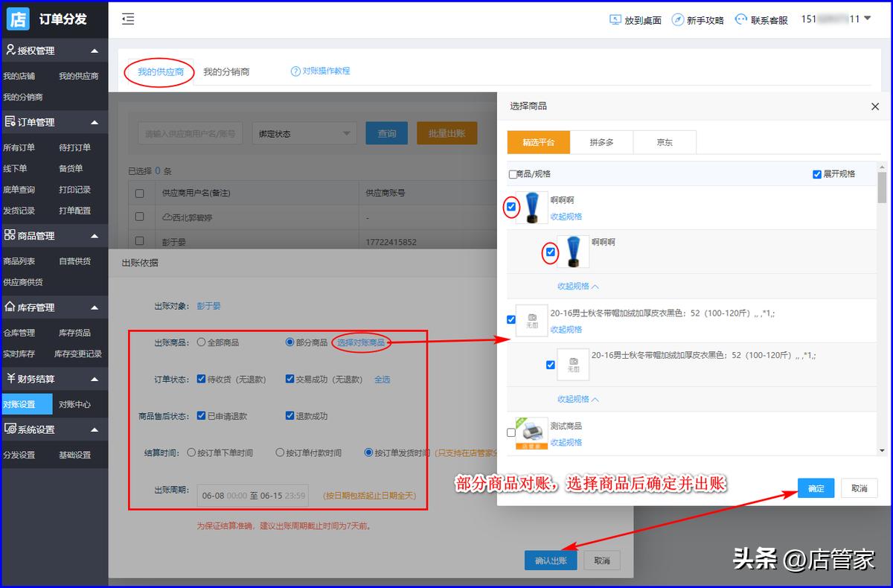This screenshot has height=588, width=893.
Task: Contact support via the 联系客服 icon
Action: point(739,19)
